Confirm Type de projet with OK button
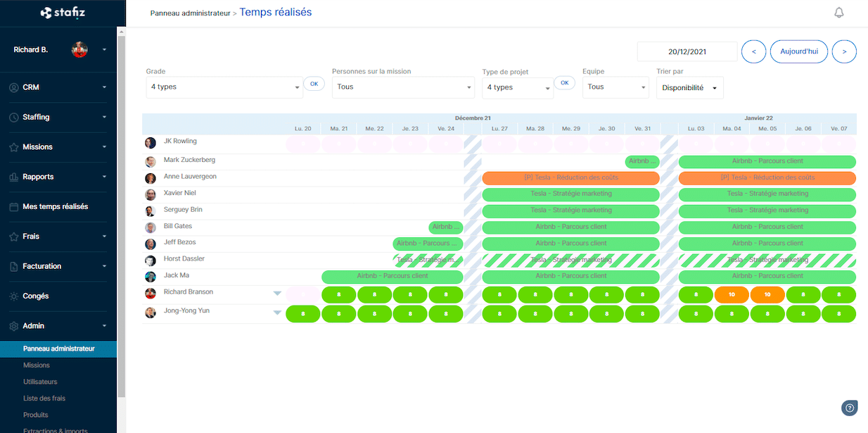Viewport: 868px width, 433px height. 564,83
